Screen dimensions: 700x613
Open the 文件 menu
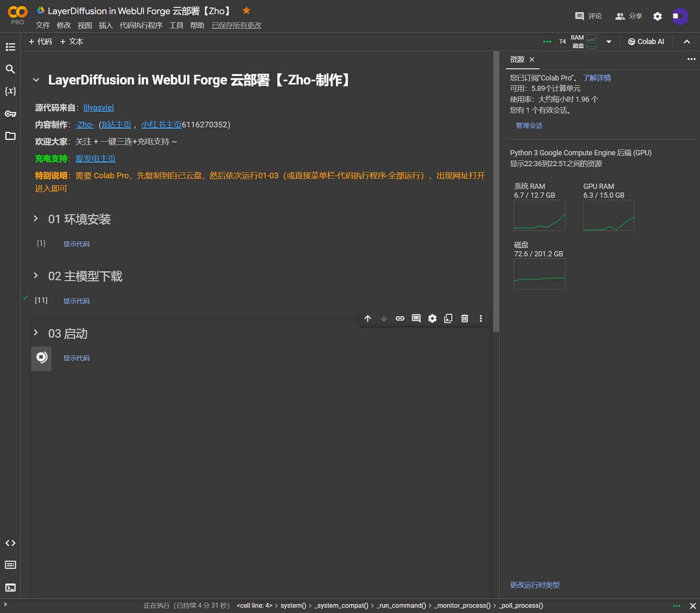click(43, 25)
